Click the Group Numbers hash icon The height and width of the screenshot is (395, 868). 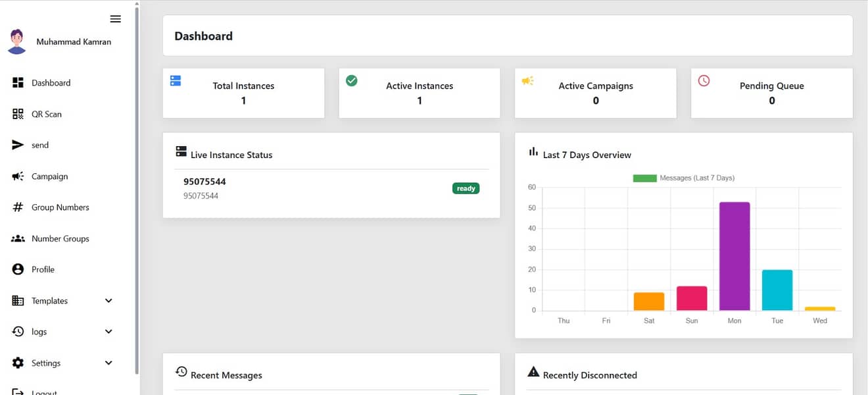click(x=18, y=207)
